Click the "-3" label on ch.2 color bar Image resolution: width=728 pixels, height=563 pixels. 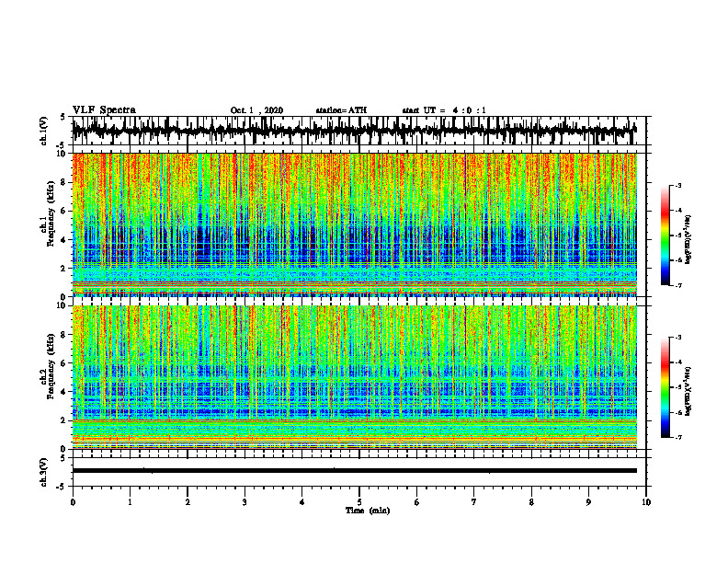click(x=678, y=338)
